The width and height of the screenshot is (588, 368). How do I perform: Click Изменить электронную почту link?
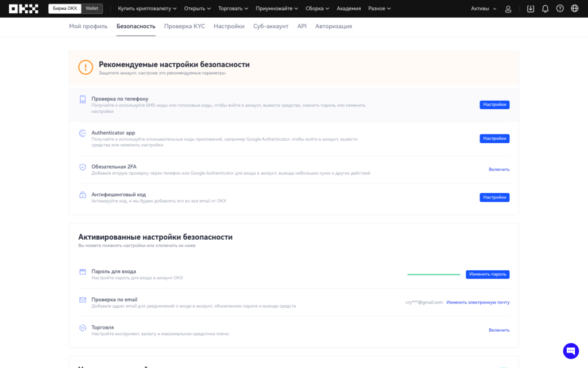tap(478, 302)
